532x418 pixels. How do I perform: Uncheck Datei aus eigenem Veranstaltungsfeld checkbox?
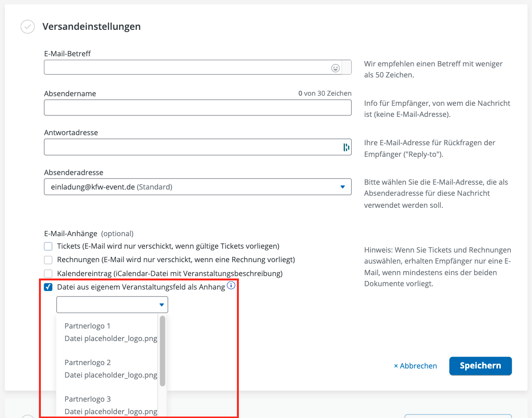tap(48, 287)
